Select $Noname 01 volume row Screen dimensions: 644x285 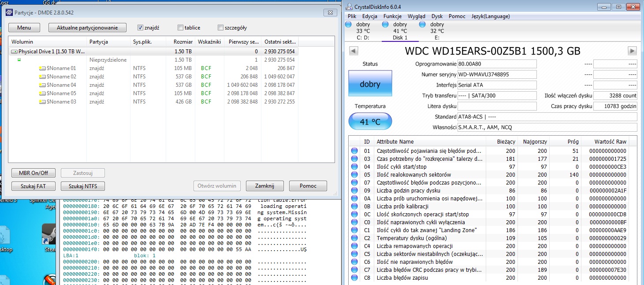pyautogui.click(x=153, y=68)
